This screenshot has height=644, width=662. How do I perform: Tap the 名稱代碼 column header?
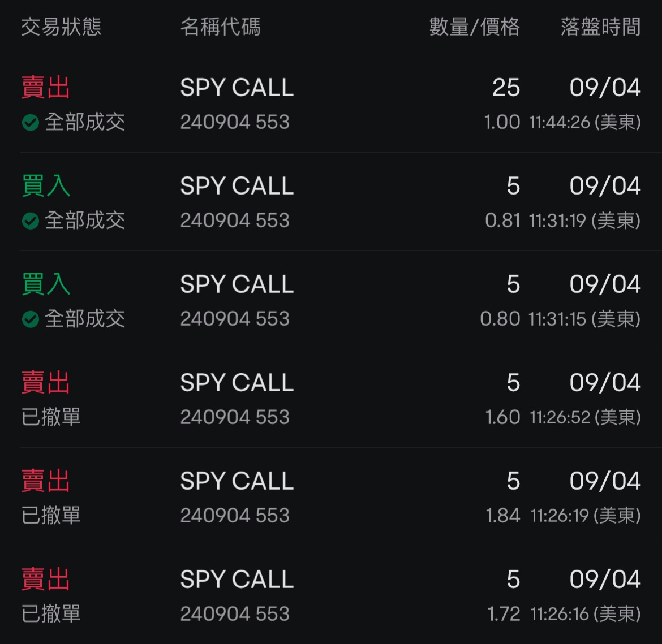click(220, 27)
